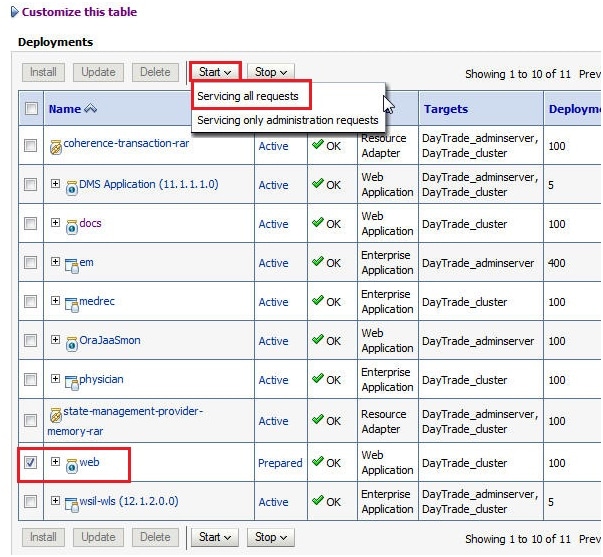This screenshot has height=557, width=603.
Task: Click the top Delete button
Action: (155, 72)
